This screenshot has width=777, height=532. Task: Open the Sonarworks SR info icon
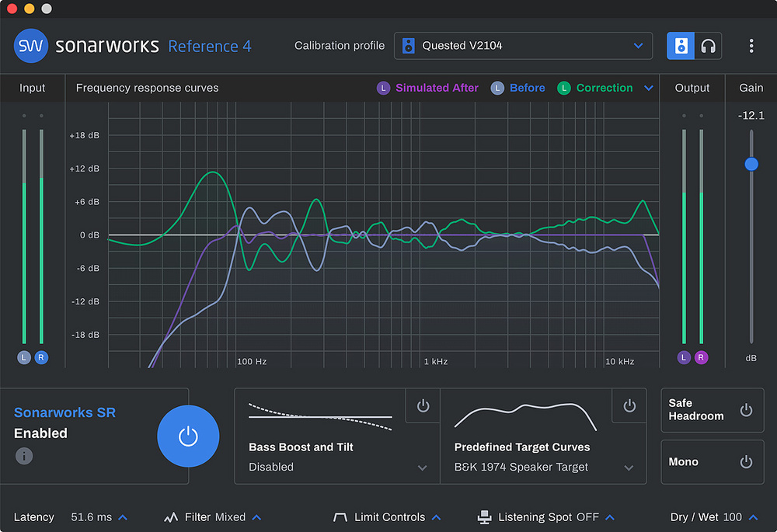click(x=24, y=456)
